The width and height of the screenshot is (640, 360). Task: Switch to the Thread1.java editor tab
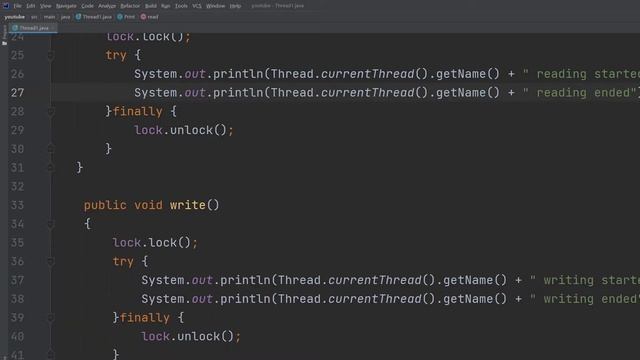33,28
